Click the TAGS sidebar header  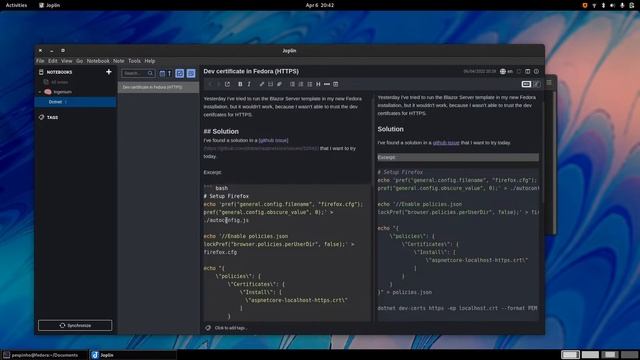tap(52, 118)
